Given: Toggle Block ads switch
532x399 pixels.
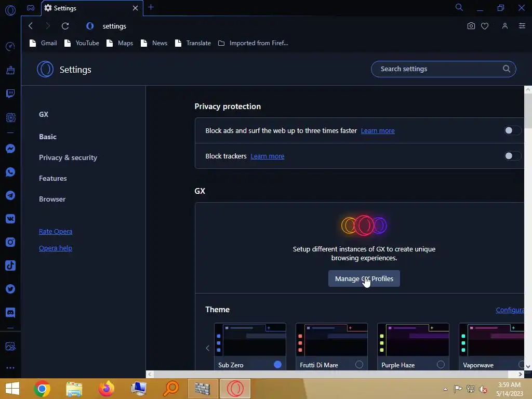Looking at the screenshot, I should [x=512, y=130].
